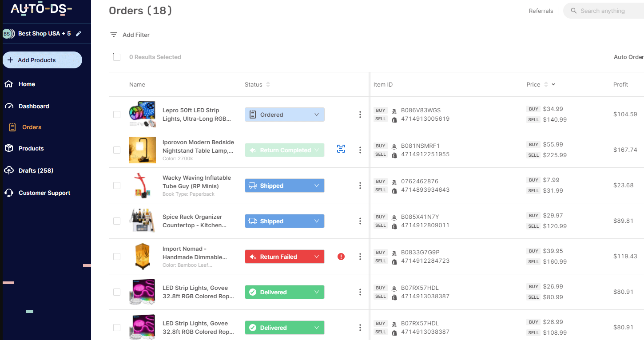The height and width of the screenshot is (340, 644).
Task: Open the three-dot menu for Spice Rack Organizer
Action: coord(360,221)
